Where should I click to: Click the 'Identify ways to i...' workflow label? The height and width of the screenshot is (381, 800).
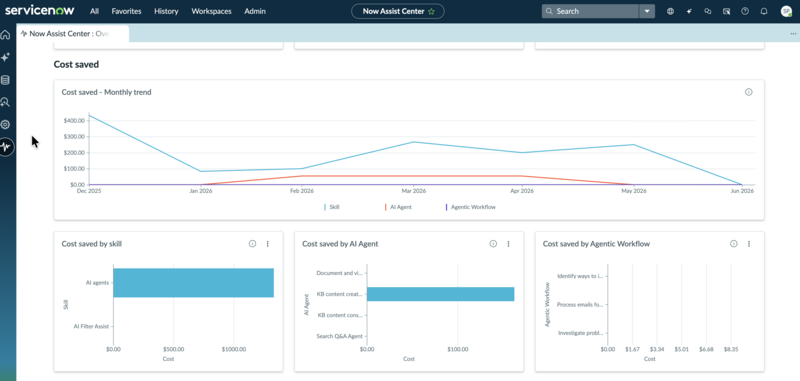tap(580, 276)
